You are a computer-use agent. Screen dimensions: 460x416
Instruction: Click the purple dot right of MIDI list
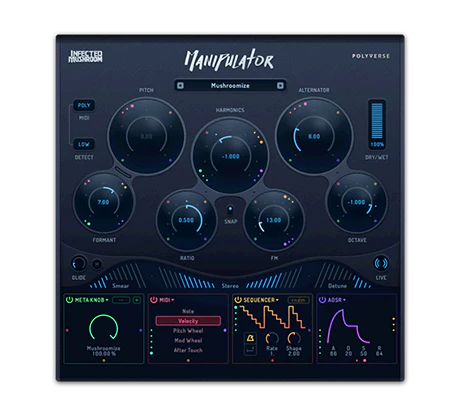[x=225, y=330]
